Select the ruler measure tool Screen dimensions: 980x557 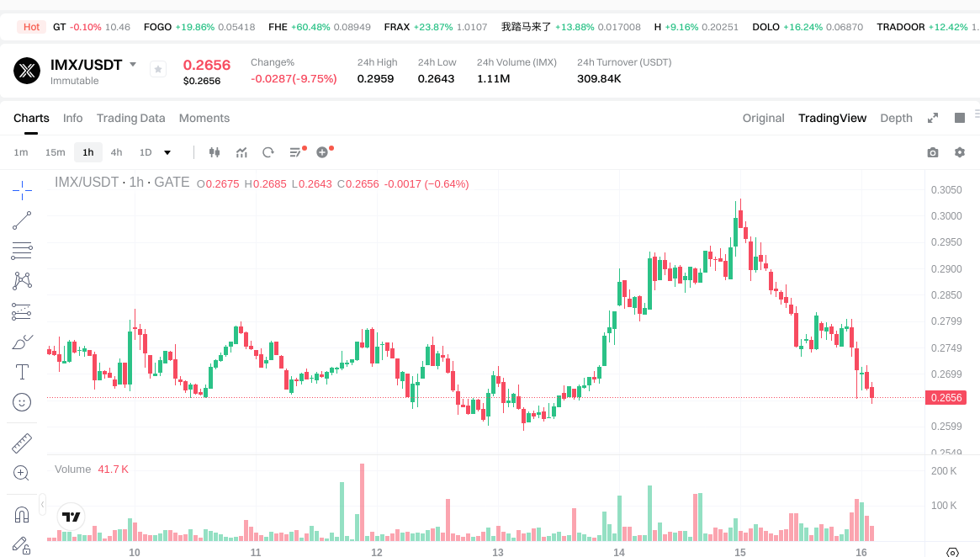(x=22, y=443)
